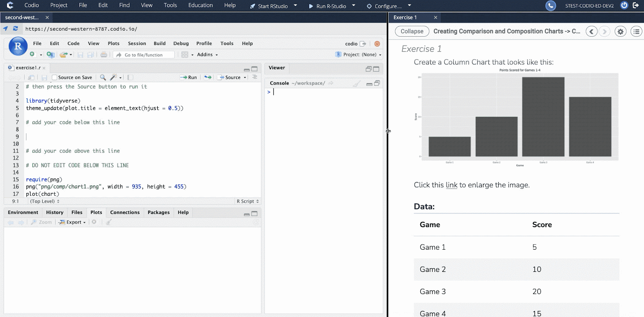Click the Game 3 table cell
This screenshot has width=644, height=317.
click(x=433, y=292)
